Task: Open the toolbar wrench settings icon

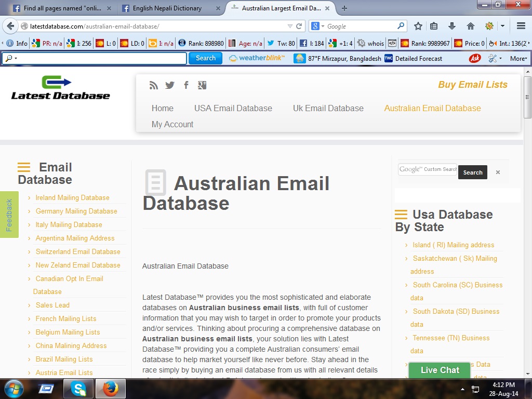Action: [493, 58]
